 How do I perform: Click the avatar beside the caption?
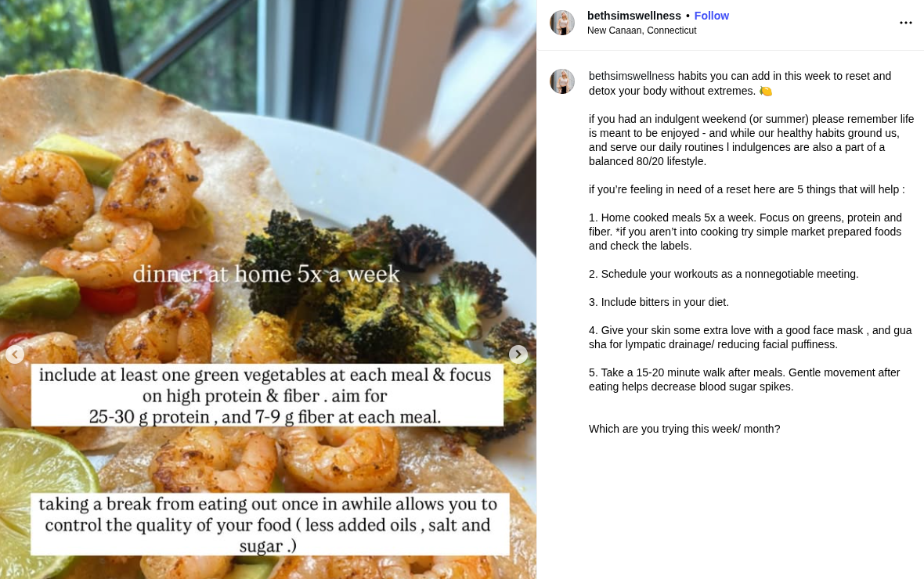click(561, 81)
